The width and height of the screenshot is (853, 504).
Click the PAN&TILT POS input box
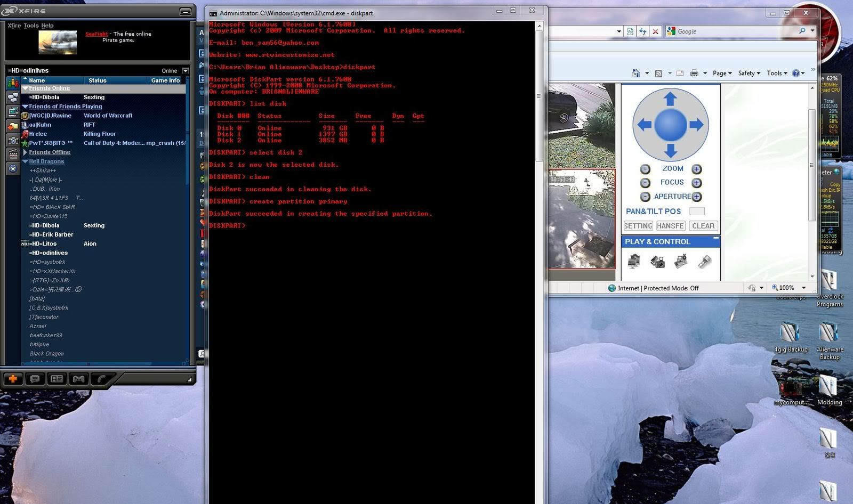click(x=697, y=211)
